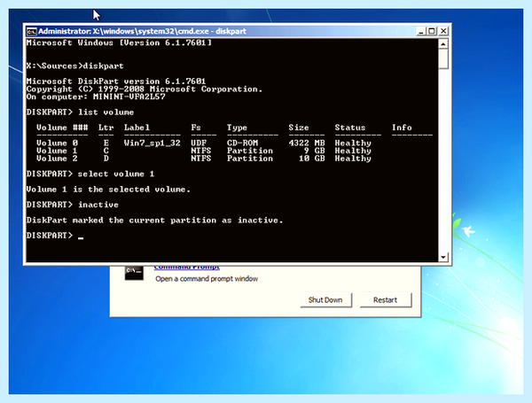
Task: Click the 'DISKPART> inactive' line
Action: pos(73,205)
